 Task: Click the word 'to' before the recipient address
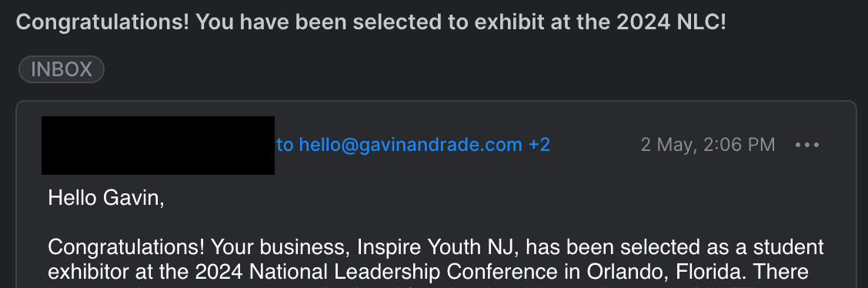pos(285,145)
